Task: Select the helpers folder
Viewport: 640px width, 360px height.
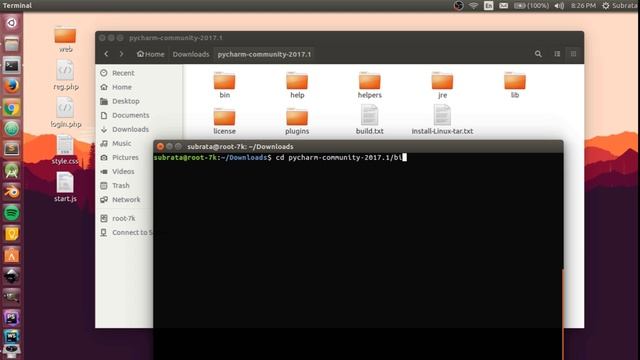Action: click(x=369, y=85)
